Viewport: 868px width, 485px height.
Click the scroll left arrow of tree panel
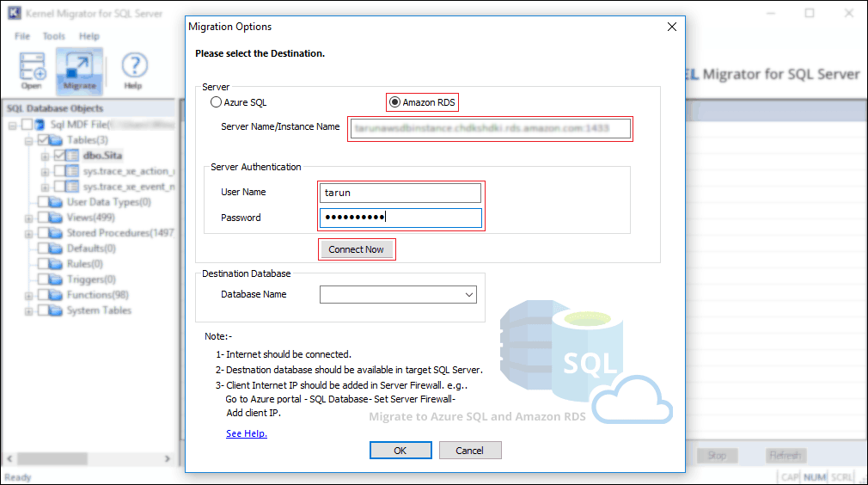[9, 459]
